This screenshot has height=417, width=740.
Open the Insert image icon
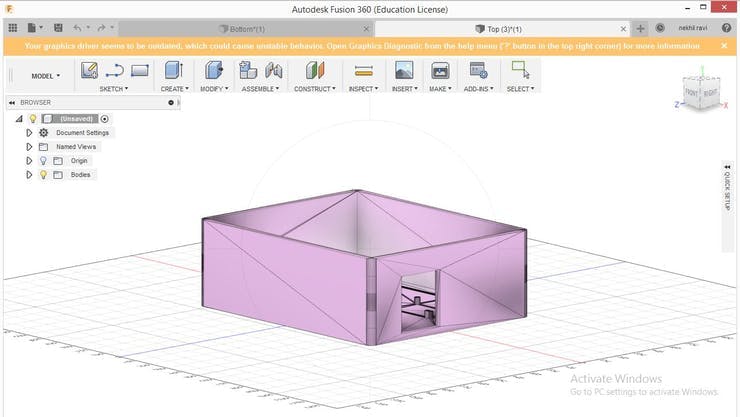pyautogui.click(x=404, y=70)
